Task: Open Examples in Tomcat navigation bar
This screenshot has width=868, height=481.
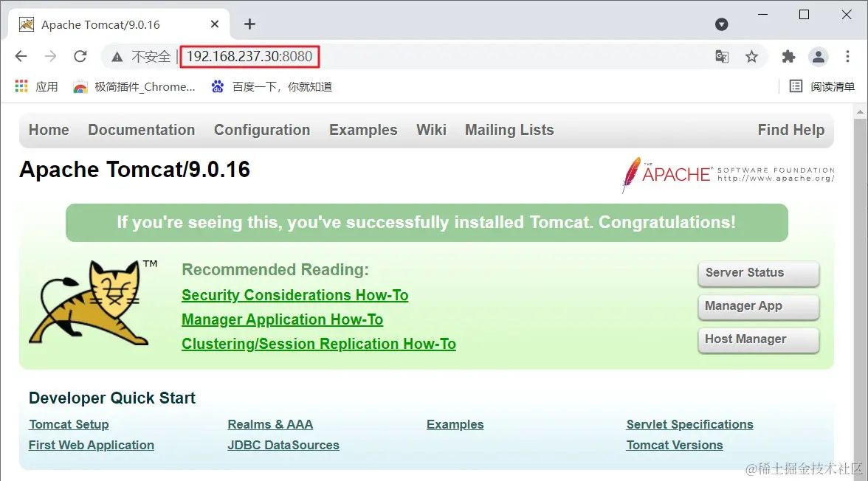Action: pyautogui.click(x=363, y=130)
